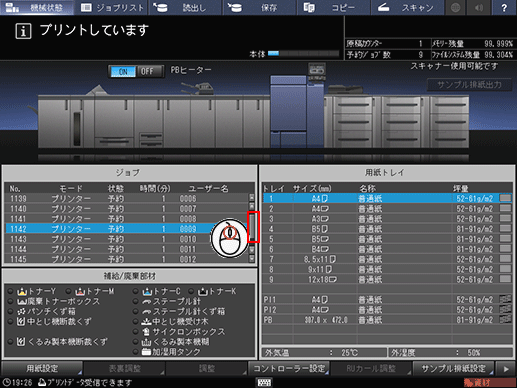Select tray 6 B4 row
This screenshot has height=388, width=517.
(387, 249)
